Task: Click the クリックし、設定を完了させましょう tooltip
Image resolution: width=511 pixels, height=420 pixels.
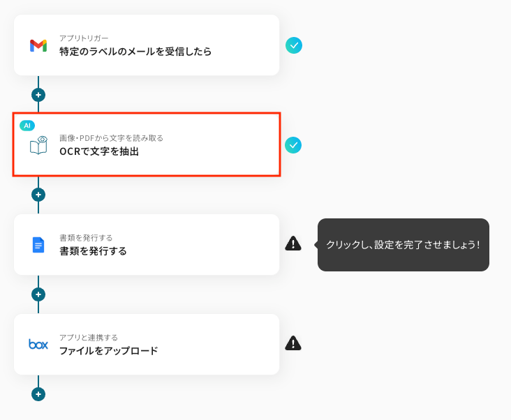Action: [x=403, y=245]
